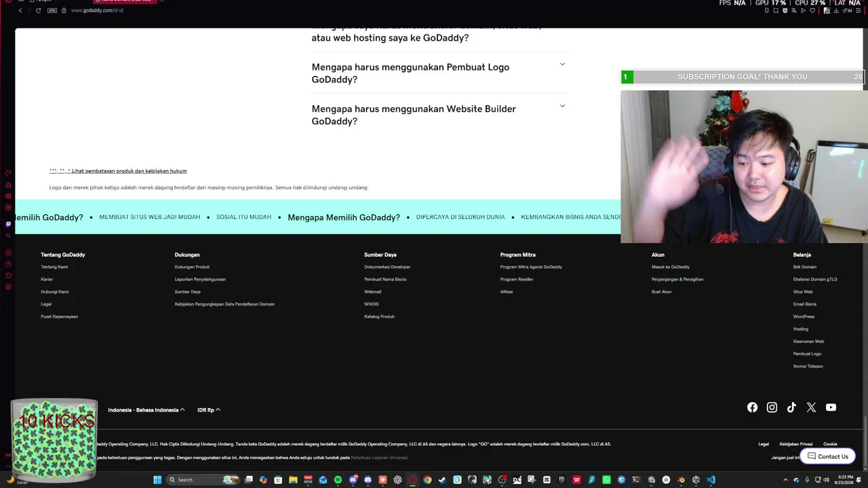The height and width of the screenshot is (488, 868).
Task: Open the Katalog Produk footer link
Action: (379, 317)
